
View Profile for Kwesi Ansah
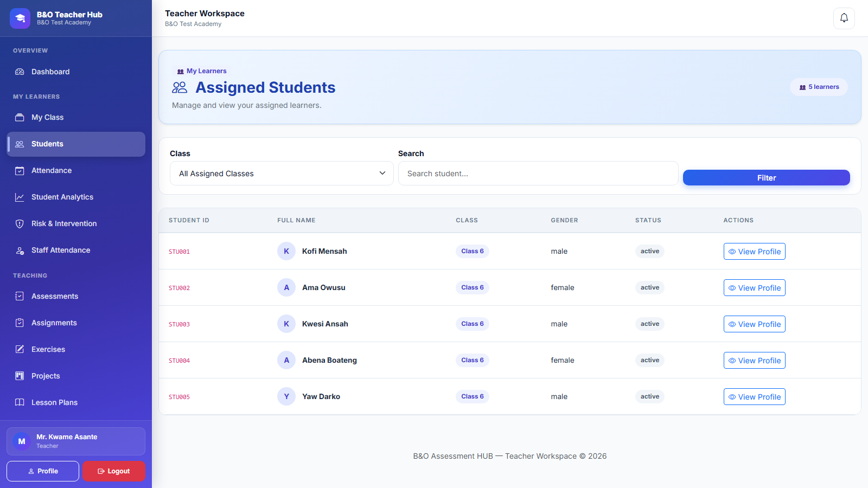[x=755, y=324]
